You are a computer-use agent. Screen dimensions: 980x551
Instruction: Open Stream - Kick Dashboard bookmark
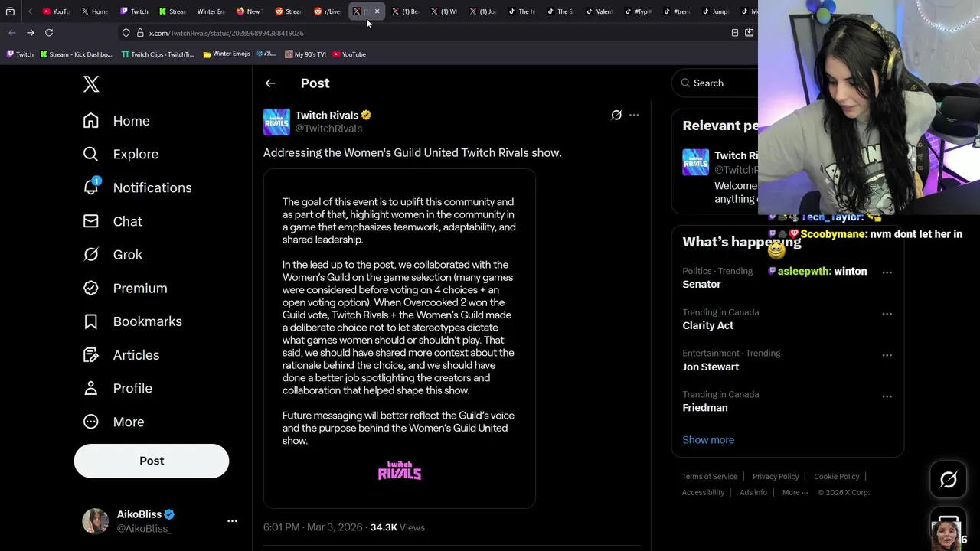tap(76, 54)
